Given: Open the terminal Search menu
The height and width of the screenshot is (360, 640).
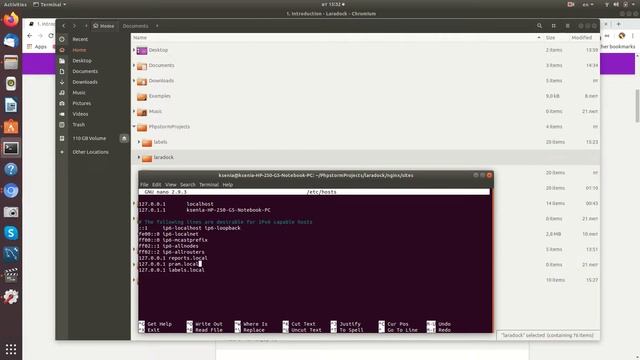Looking at the screenshot, I should (188, 184).
